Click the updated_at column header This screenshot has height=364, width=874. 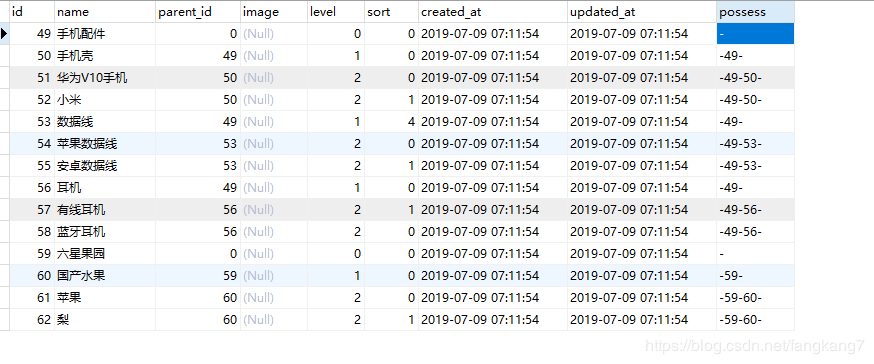point(642,12)
